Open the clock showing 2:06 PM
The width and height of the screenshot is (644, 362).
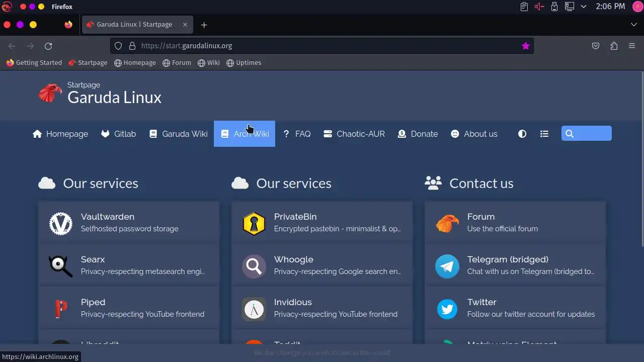click(610, 7)
